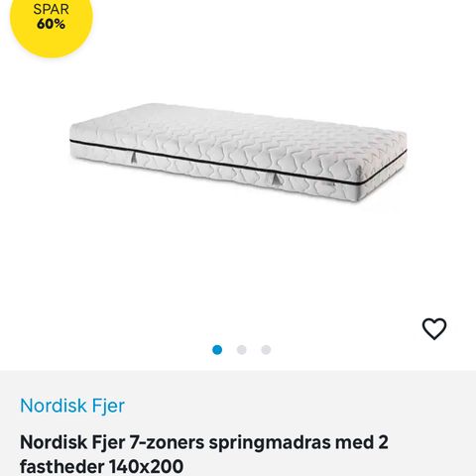Select the 140x200 size text in the title
The height and width of the screenshot is (476, 476).
tap(146, 466)
